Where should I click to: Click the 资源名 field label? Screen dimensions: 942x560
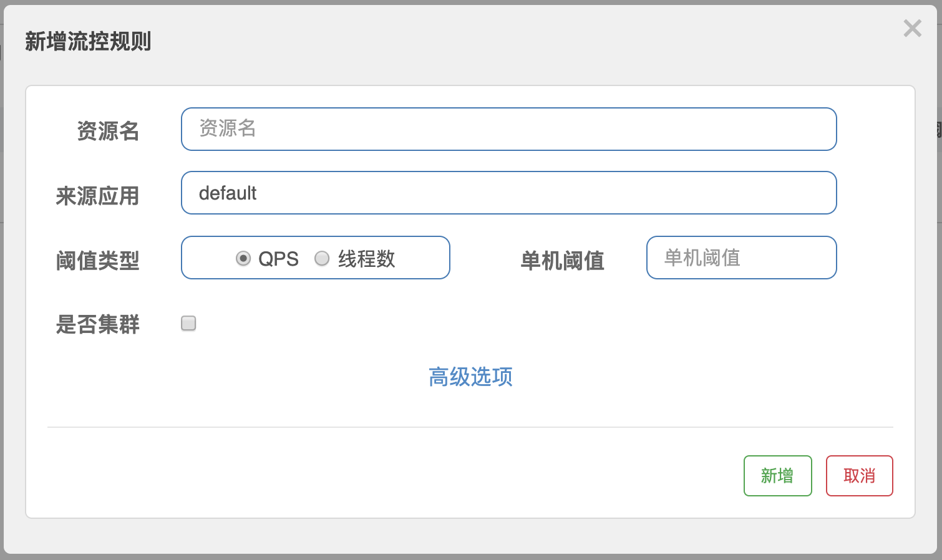108,131
